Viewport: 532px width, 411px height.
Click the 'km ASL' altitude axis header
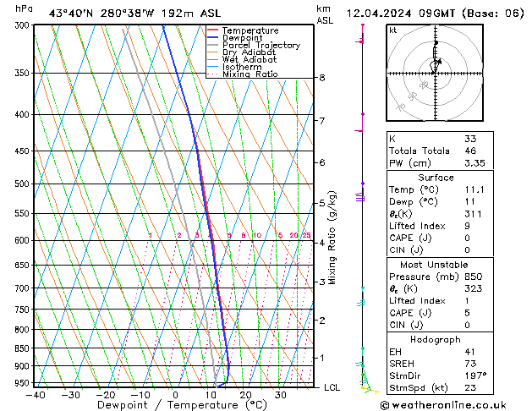pyautogui.click(x=325, y=15)
